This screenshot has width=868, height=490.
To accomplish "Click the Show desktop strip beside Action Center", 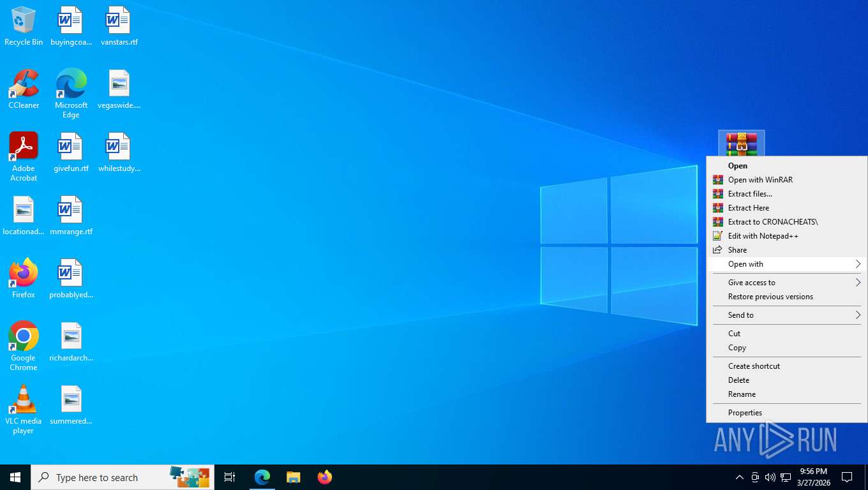I will [866, 477].
